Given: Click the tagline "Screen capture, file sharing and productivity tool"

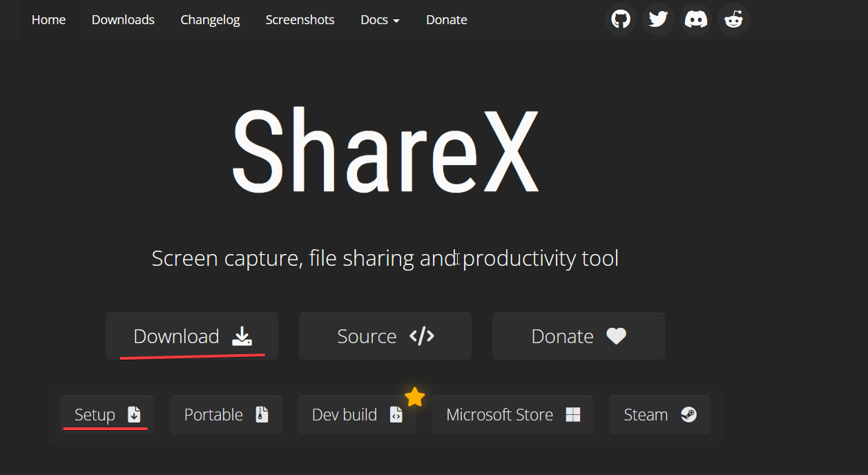Looking at the screenshot, I should pos(385,259).
